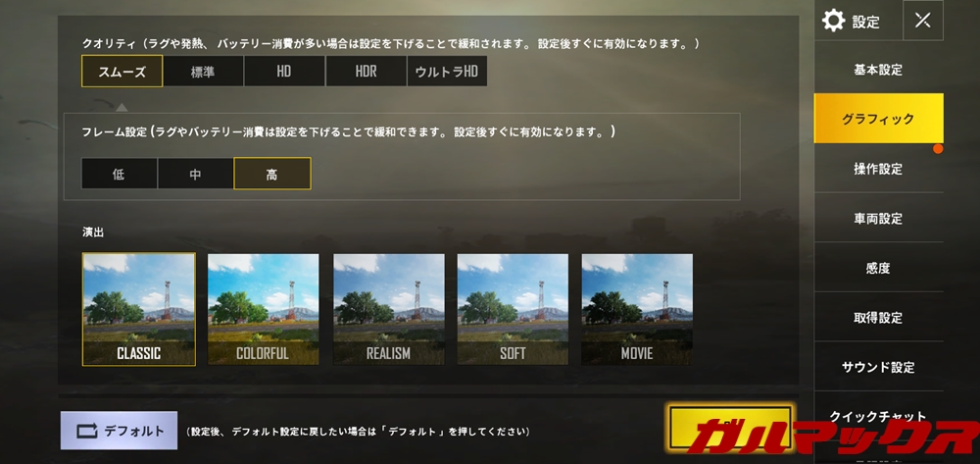
Task: Close the settings screen with X
Action: (922, 21)
